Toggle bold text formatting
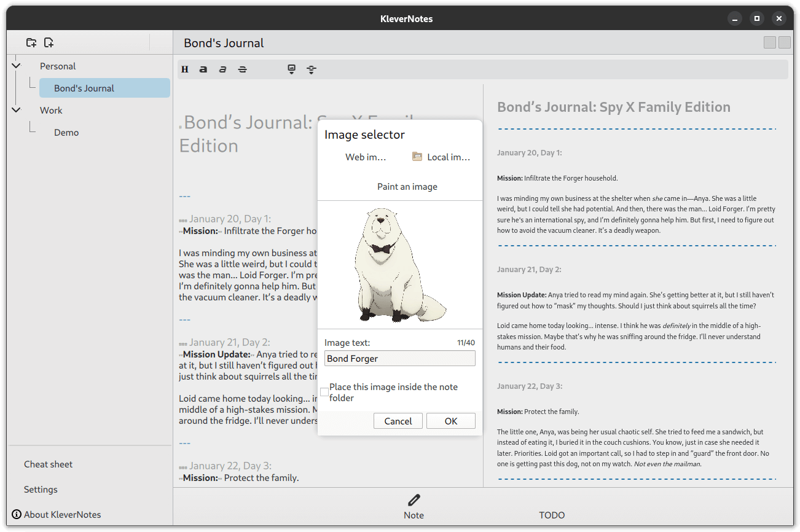Viewport: 800px width, 532px height. (203, 69)
